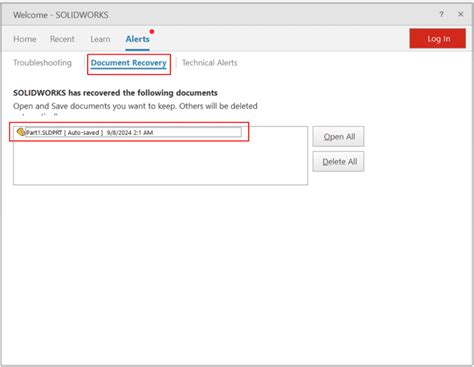Open the Technical Alerts sub-tab
The height and width of the screenshot is (367, 474).
click(210, 63)
